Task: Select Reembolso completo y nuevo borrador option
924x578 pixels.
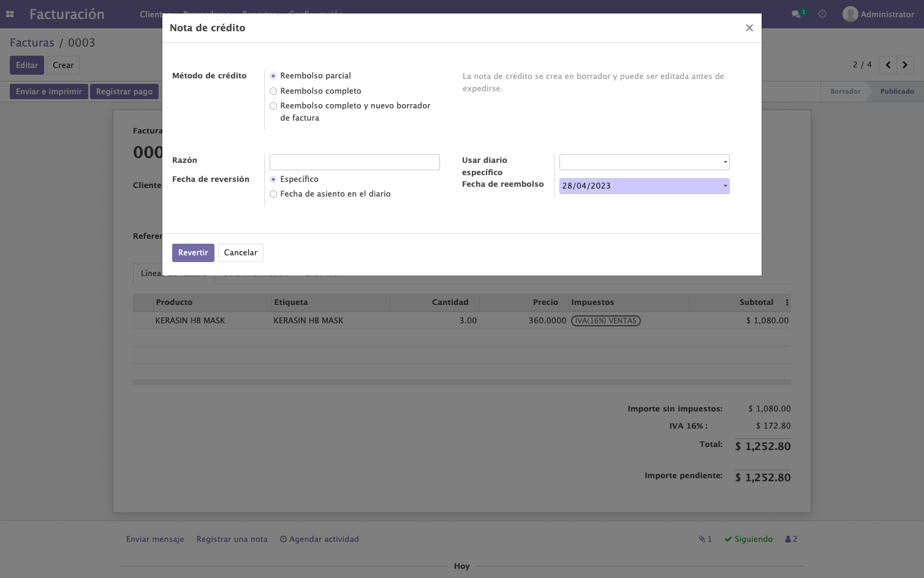Action: pos(273,106)
